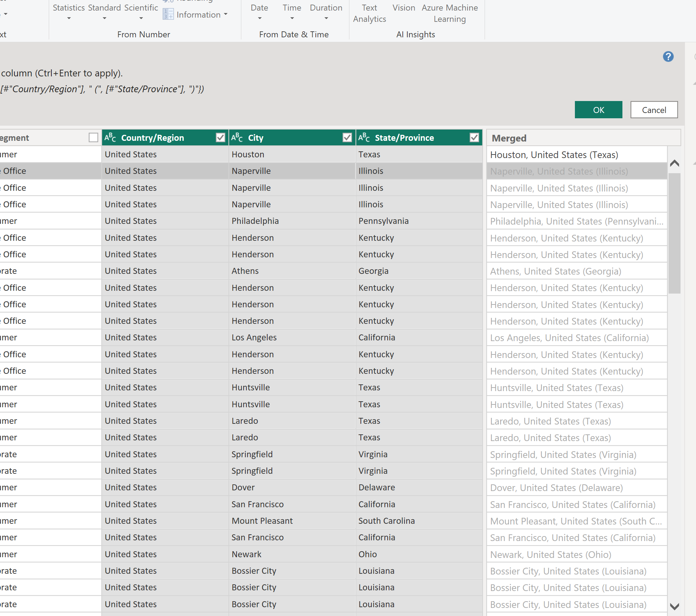This screenshot has width=696, height=616.
Task: Click the ABC type icon for State/Province
Action: (x=364, y=138)
